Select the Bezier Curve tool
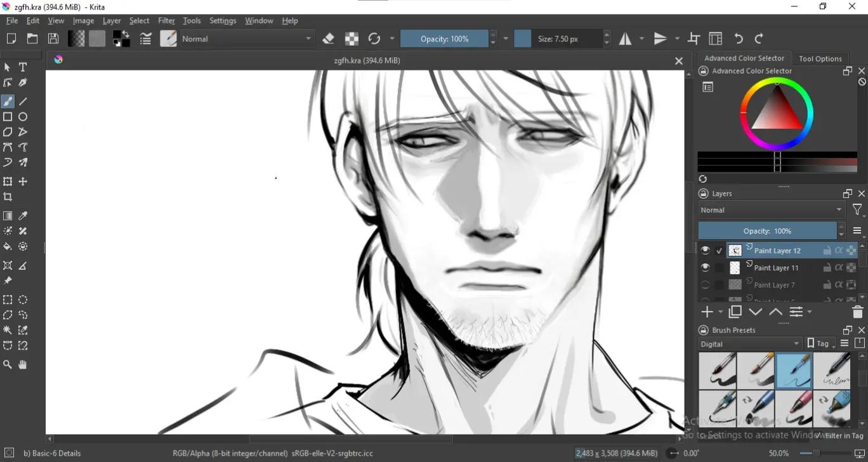Image resolution: width=868 pixels, height=462 pixels. [8, 147]
